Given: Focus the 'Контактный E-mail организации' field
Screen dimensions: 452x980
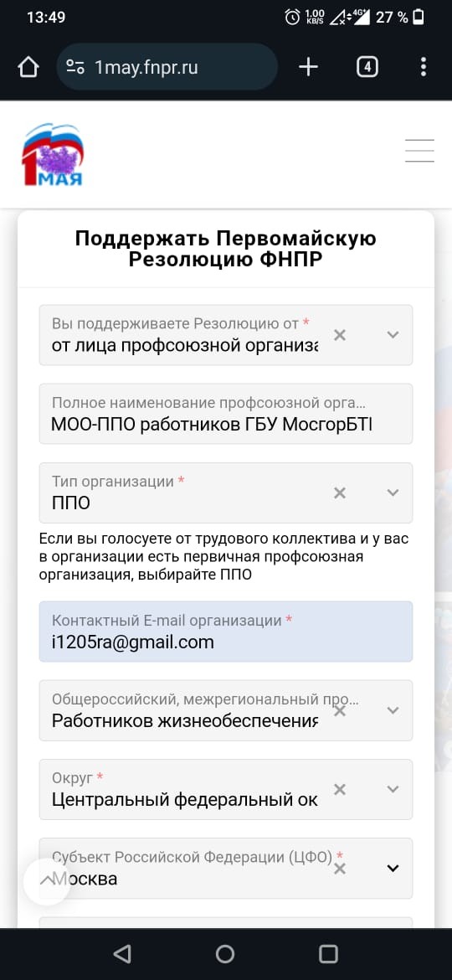Looking at the screenshot, I should tap(226, 632).
